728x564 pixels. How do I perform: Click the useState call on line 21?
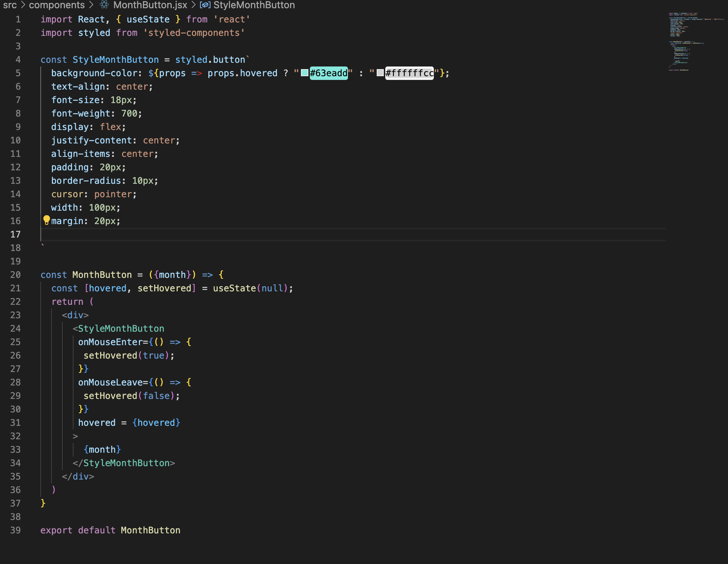(234, 288)
